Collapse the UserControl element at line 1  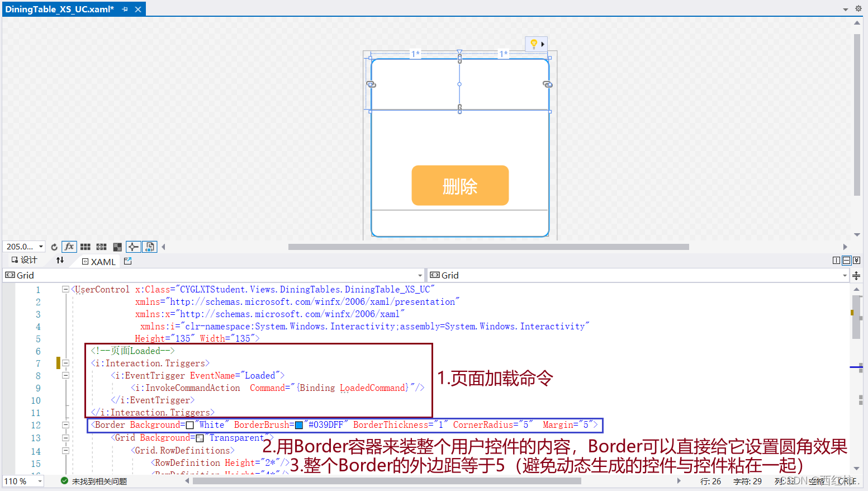(x=65, y=289)
